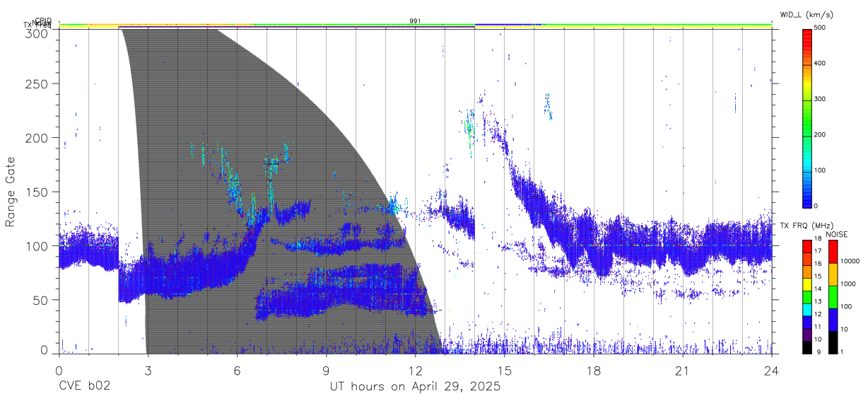Click the 'UT hours on April 29, 2025' label

(x=415, y=387)
